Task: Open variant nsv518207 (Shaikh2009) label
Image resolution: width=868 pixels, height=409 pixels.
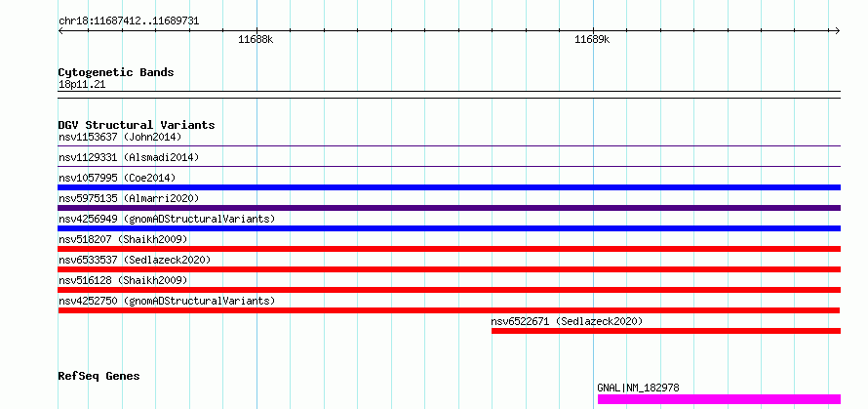Action: point(123,239)
